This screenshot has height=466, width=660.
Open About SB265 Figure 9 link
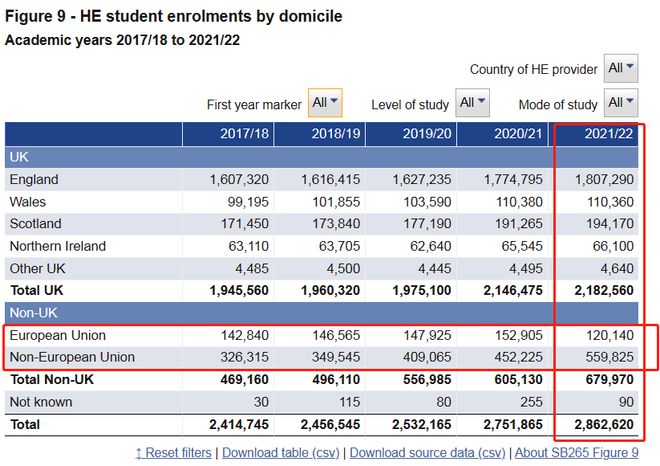tap(577, 453)
